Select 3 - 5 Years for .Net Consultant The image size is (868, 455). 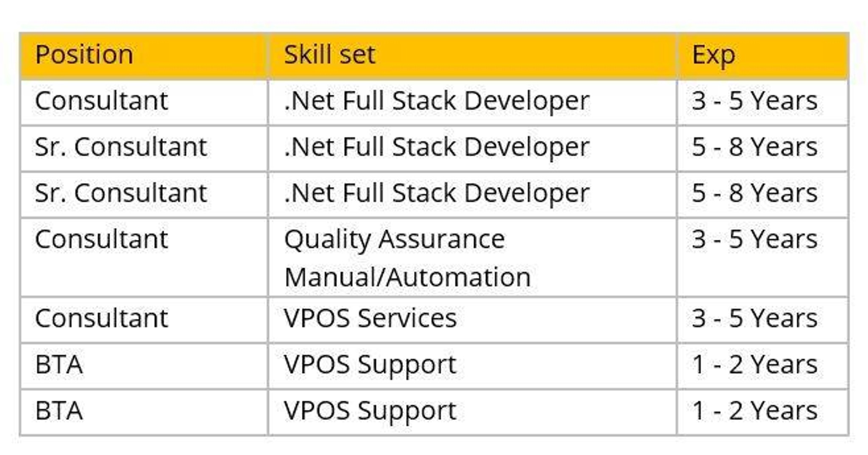click(x=754, y=101)
